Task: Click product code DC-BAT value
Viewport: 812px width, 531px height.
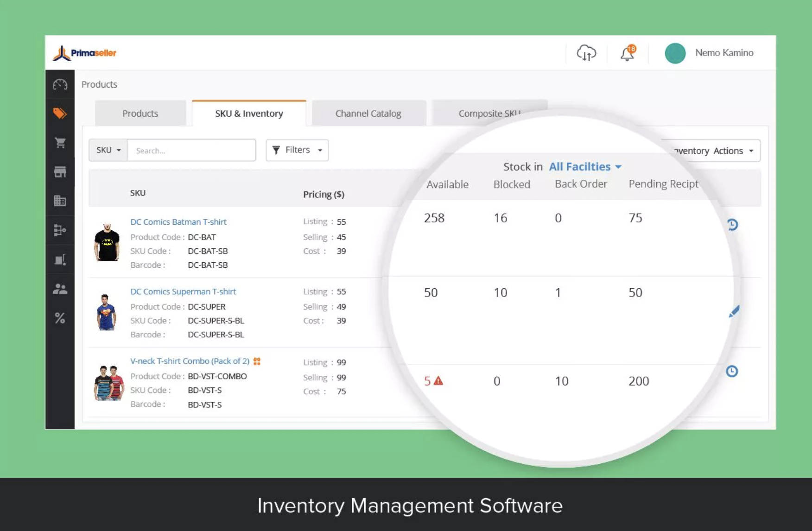Action: pos(202,237)
